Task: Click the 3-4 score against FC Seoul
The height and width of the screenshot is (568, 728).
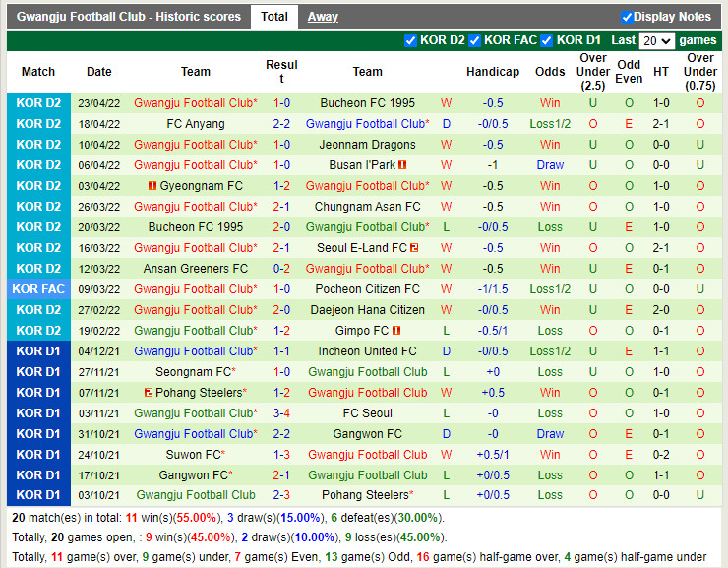Action: 281,412
